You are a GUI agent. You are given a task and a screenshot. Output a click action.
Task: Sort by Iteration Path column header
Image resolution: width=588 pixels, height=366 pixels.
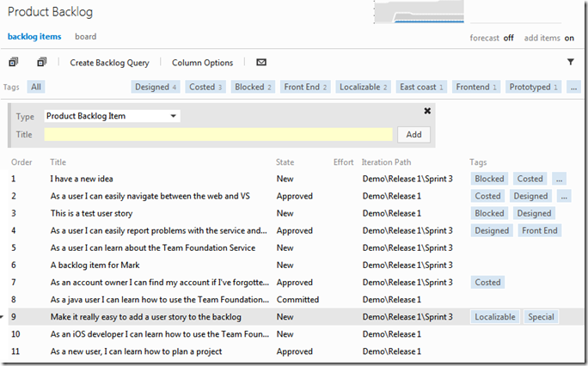point(386,162)
